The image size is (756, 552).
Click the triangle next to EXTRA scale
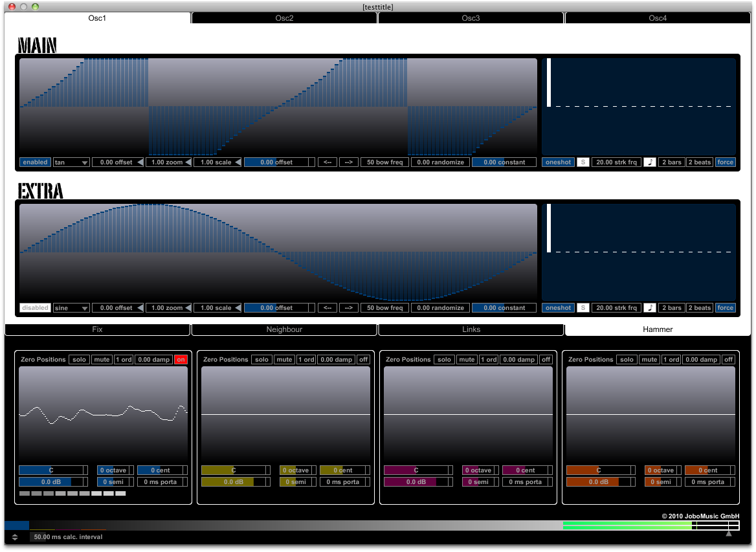[238, 308]
